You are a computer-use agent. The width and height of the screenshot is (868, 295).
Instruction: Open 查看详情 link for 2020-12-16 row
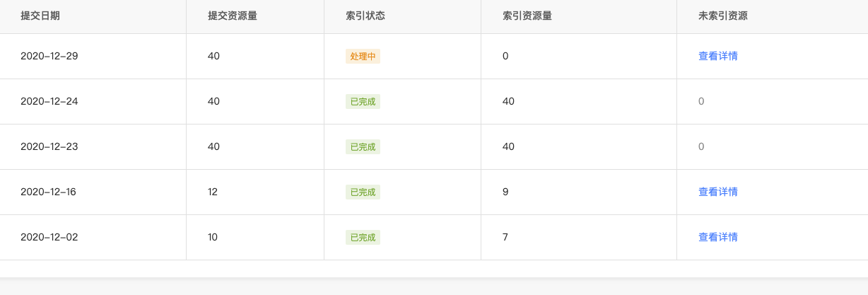tap(718, 192)
